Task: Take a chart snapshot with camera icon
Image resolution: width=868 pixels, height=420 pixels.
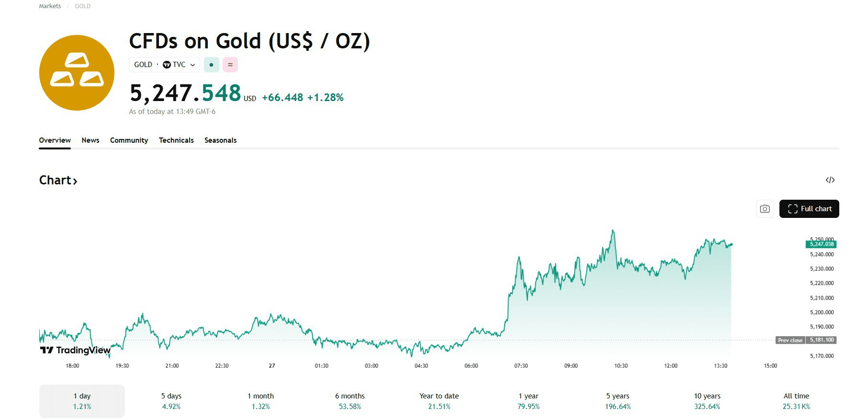Action: [x=765, y=209]
